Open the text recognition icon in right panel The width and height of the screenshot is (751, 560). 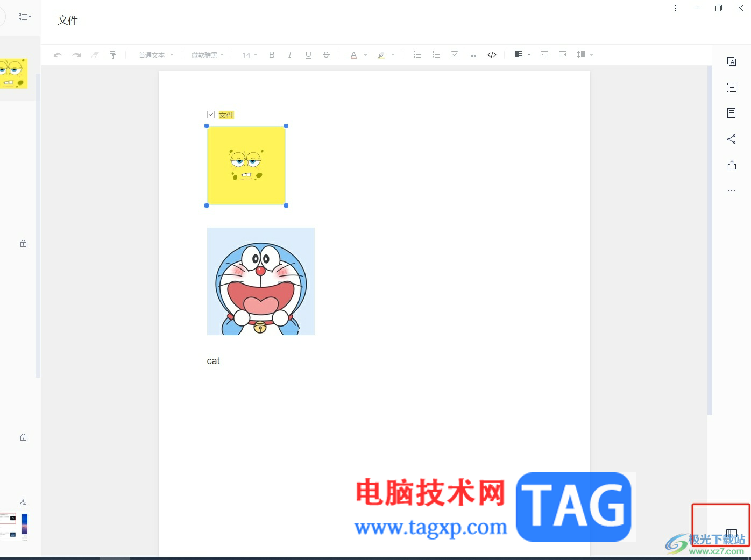click(x=732, y=61)
